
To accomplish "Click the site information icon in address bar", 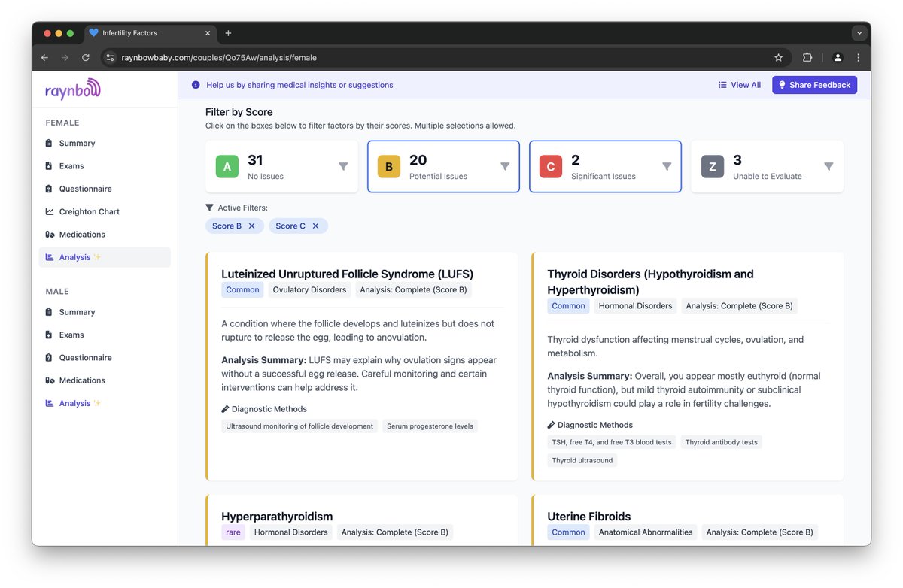I will click(110, 57).
